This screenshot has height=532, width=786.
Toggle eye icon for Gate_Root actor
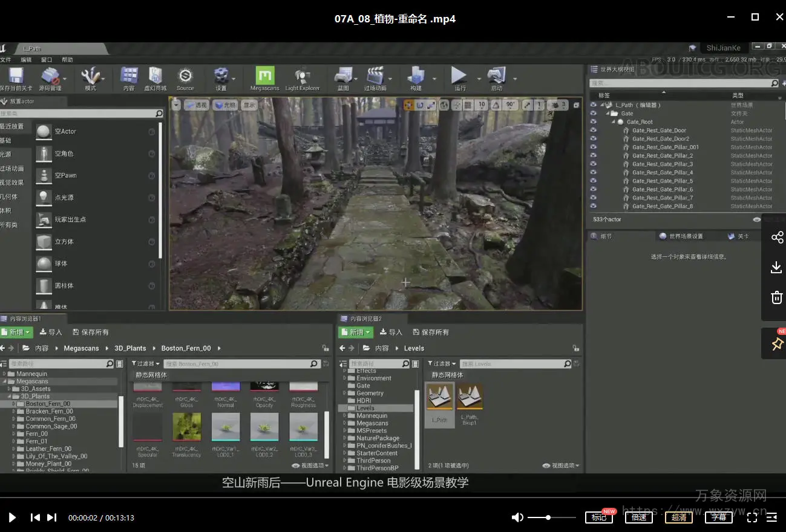[593, 122]
